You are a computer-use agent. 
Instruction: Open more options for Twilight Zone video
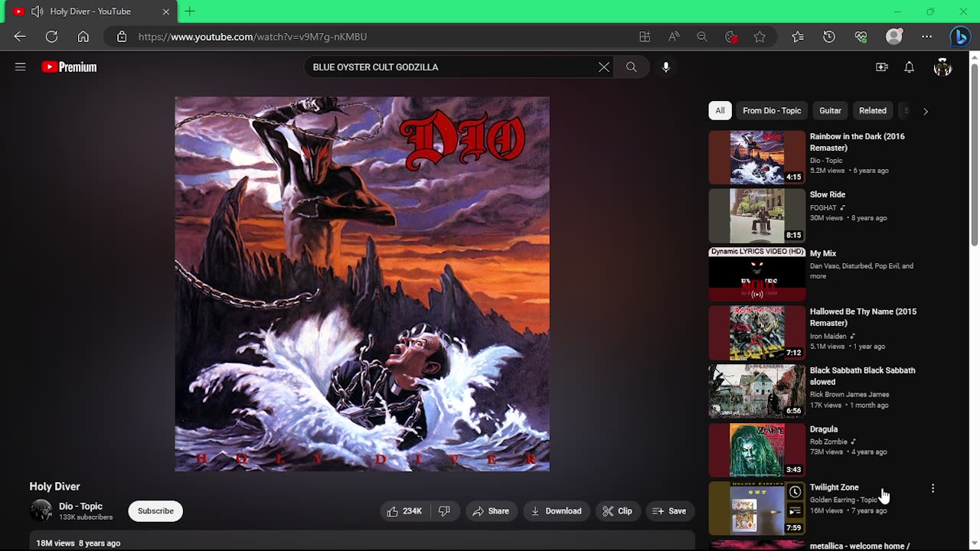coord(933,488)
